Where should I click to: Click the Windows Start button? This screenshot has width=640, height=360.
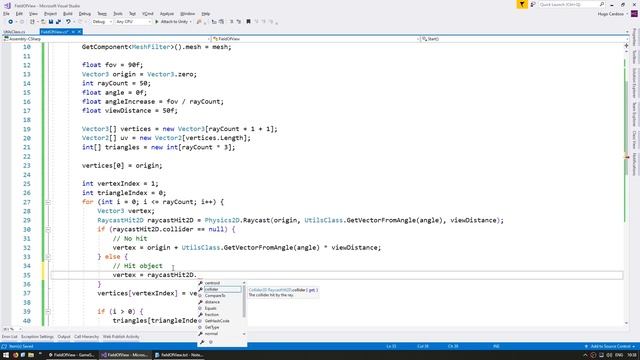click(6, 355)
